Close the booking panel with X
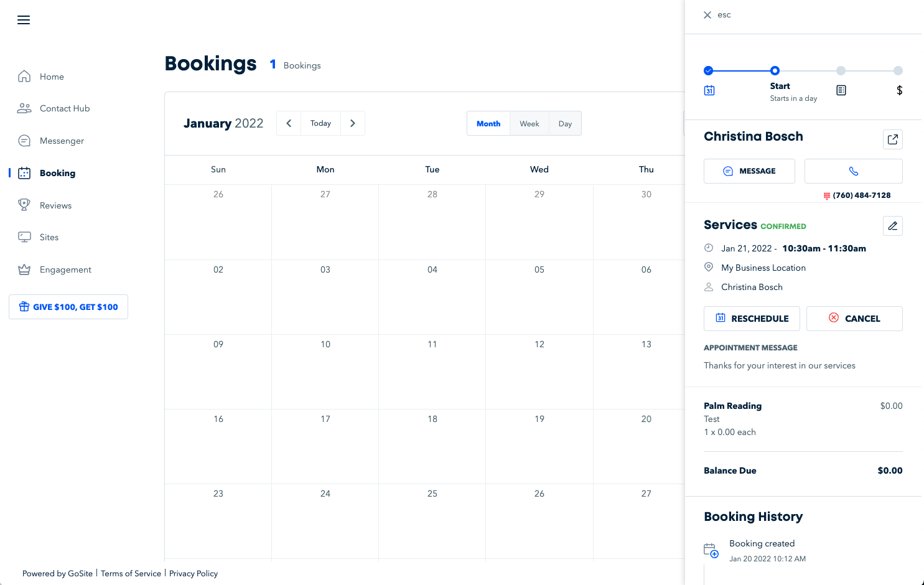 [x=707, y=15]
